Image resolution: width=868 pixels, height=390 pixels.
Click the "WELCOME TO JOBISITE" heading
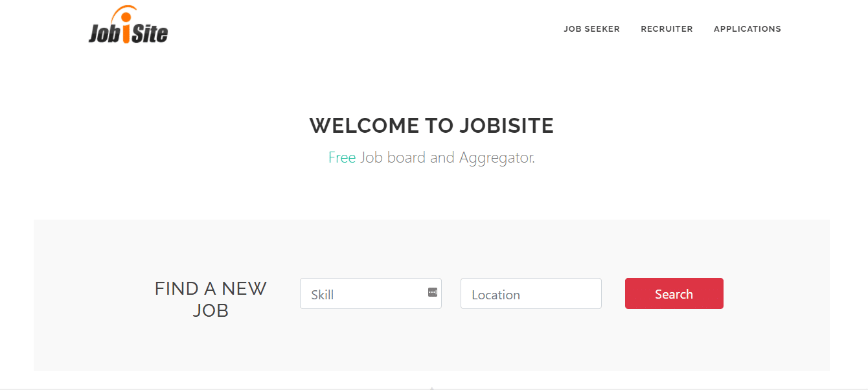[x=431, y=126]
